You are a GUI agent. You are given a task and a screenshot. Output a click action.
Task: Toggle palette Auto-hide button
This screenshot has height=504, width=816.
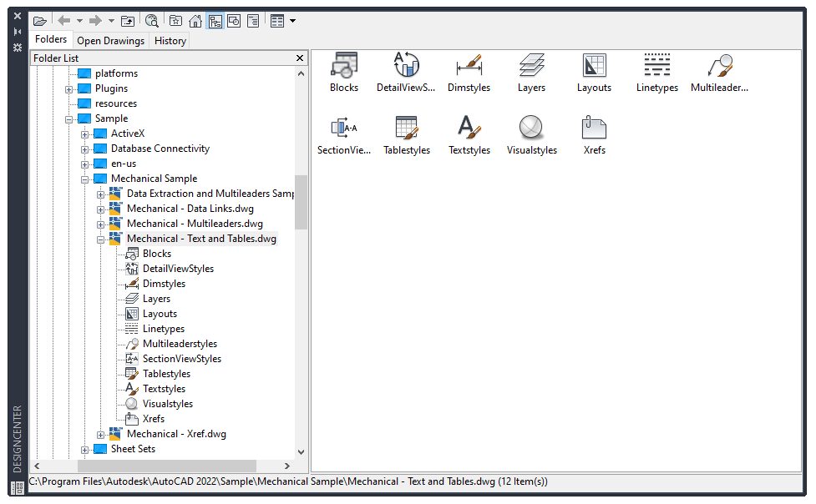coord(18,32)
